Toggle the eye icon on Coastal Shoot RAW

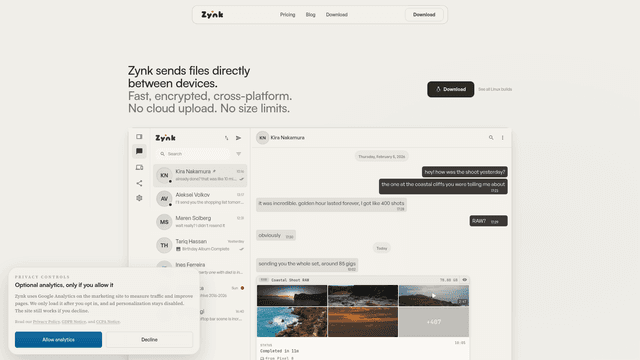[x=464, y=280]
